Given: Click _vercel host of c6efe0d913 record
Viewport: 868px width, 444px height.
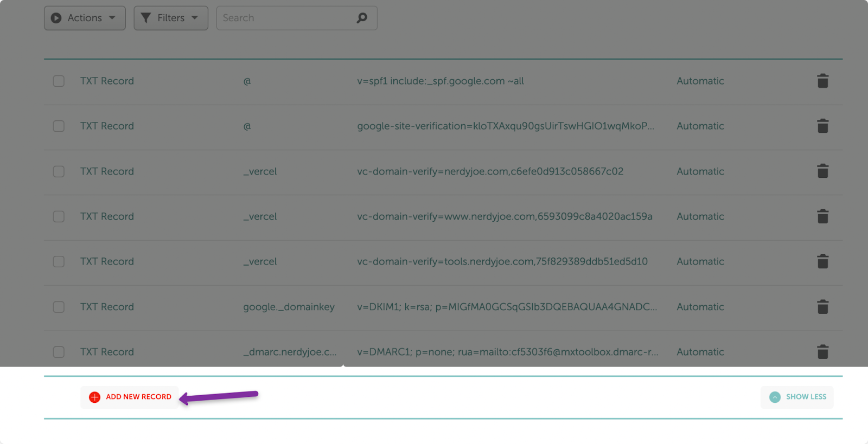Looking at the screenshot, I should [x=260, y=171].
